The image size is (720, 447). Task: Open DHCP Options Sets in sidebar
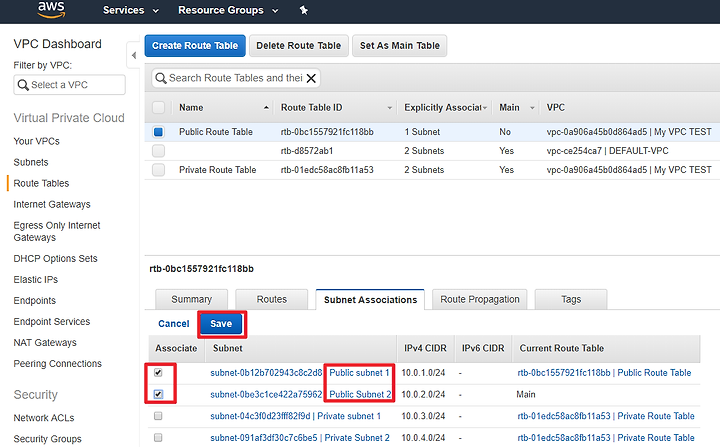(56, 259)
